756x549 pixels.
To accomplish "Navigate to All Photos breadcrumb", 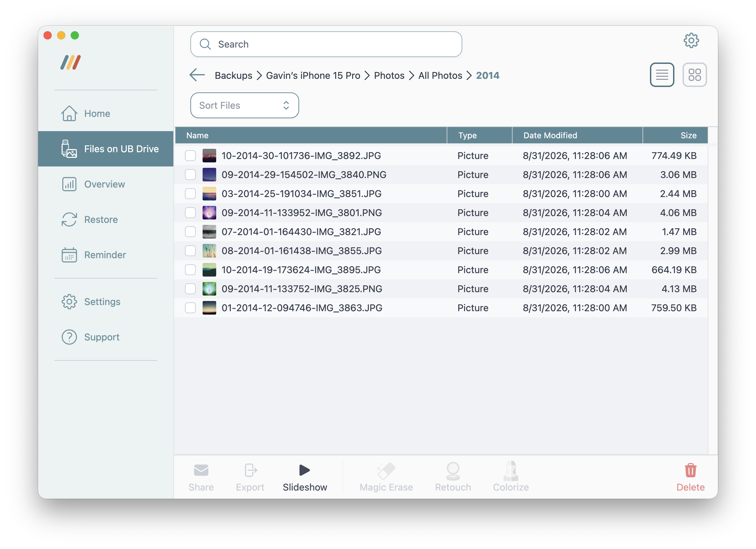I will [x=440, y=75].
